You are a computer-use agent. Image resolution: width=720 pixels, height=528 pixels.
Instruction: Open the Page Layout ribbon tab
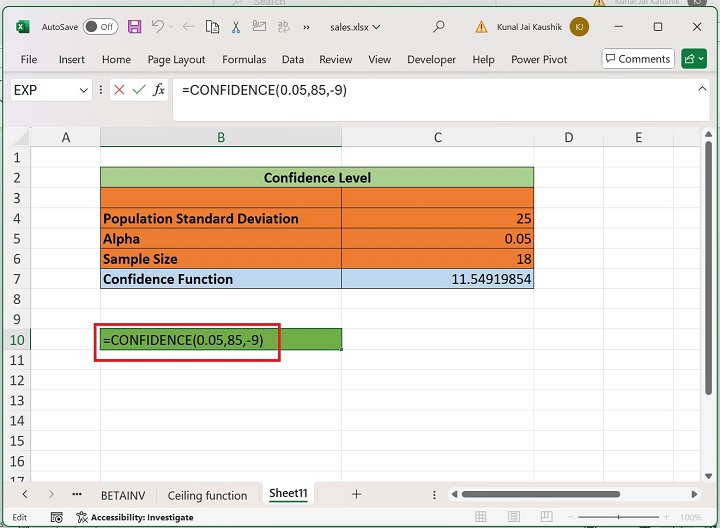click(x=176, y=59)
